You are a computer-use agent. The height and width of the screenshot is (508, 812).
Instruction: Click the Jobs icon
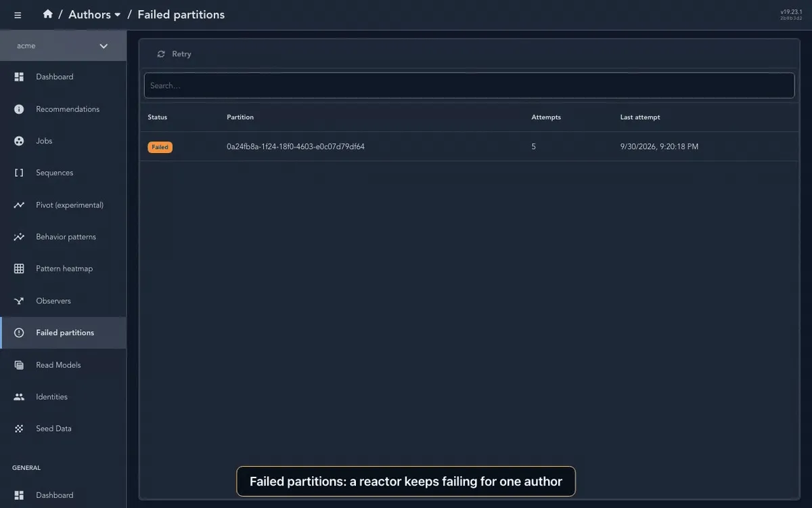tap(19, 141)
